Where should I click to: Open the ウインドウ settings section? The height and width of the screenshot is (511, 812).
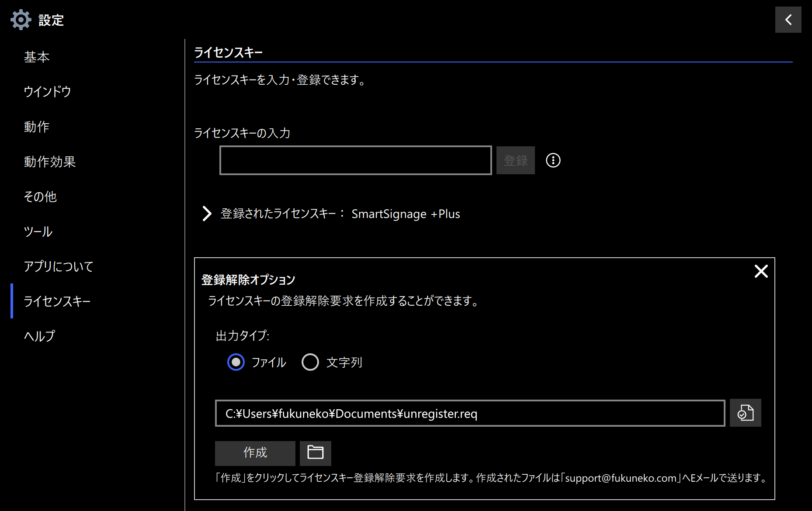click(47, 92)
